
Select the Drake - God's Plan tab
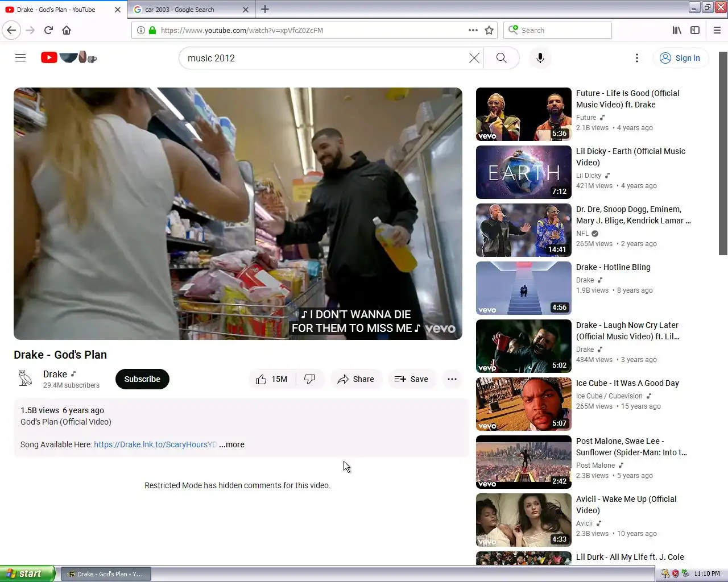pyautogui.click(x=63, y=9)
